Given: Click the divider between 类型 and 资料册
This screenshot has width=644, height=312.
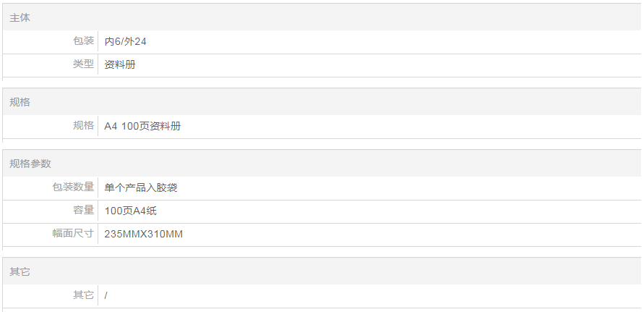Looking at the screenshot, I should coord(98,64).
